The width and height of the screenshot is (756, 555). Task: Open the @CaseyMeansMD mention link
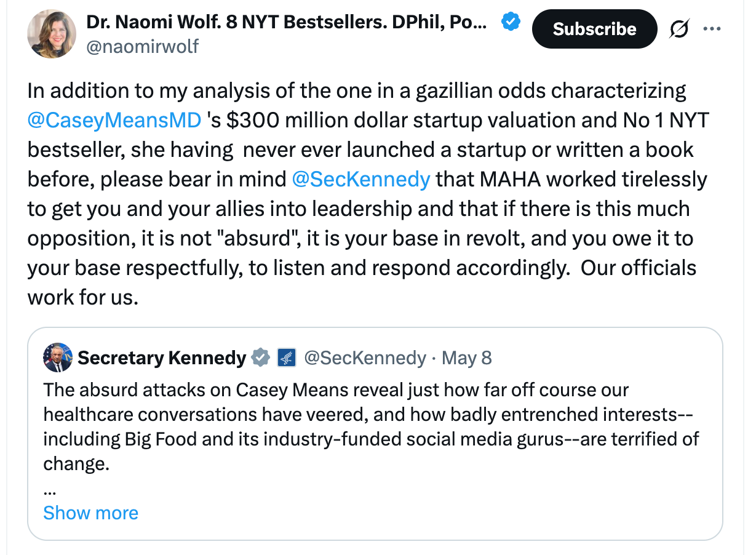pos(114,120)
